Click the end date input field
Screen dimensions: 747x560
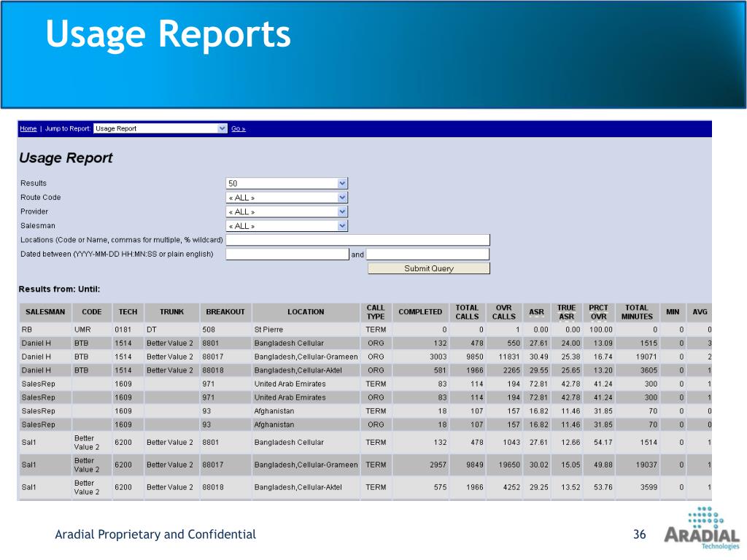pos(427,254)
